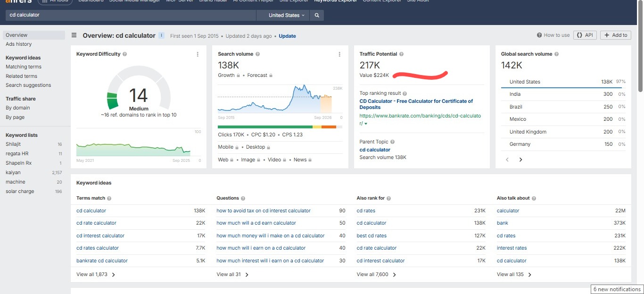Expand the bankrate URL dropdown arrow
Screen dimensions: 644x294
coord(366,124)
